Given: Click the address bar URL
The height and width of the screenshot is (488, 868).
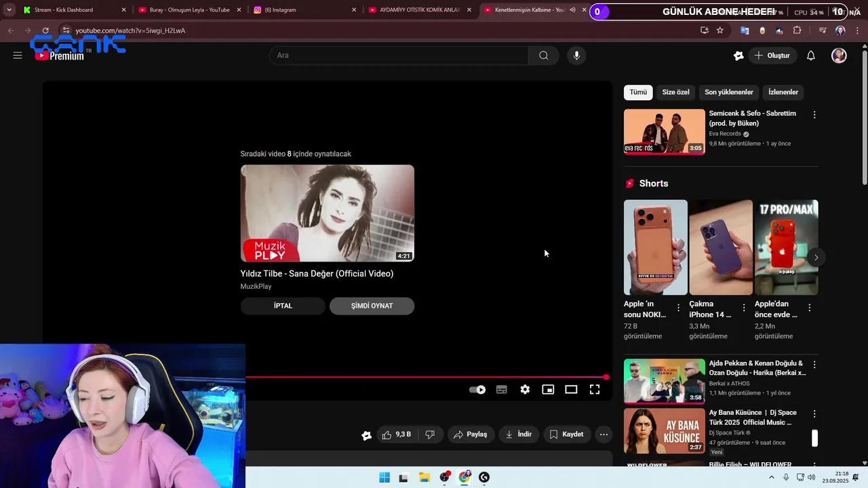Looking at the screenshot, I should [130, 30].
